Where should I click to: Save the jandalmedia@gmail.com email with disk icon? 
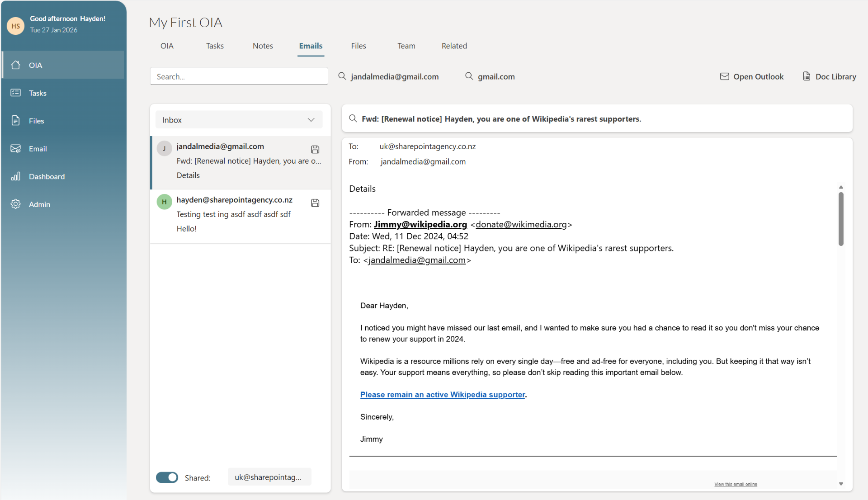(x=315, y=149)
